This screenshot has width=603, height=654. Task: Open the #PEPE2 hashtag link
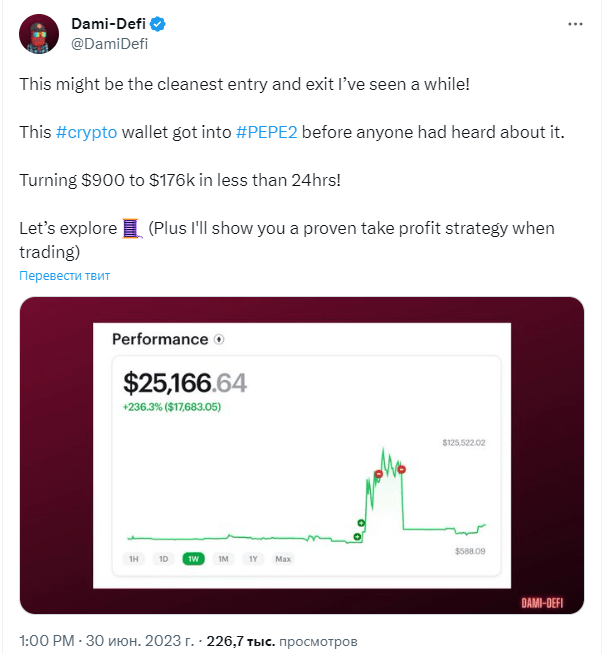tap(266, 132)
